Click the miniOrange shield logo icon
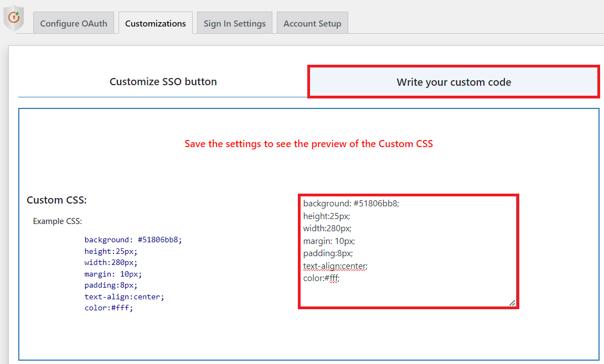The height and width of the screenshot is (364, 604). coord(14,17)
